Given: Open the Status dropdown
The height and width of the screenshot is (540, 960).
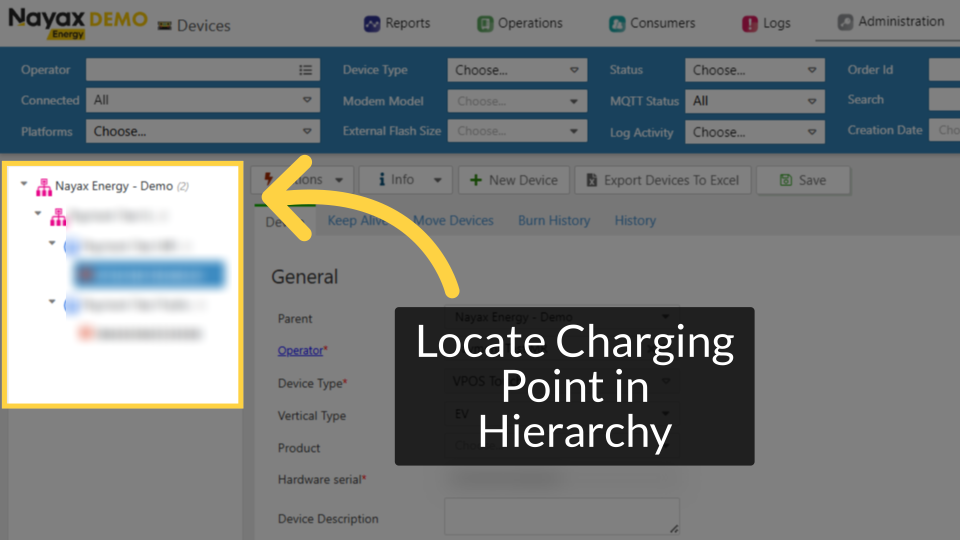Looking at the screenshot, I should [x=754, y=70].
